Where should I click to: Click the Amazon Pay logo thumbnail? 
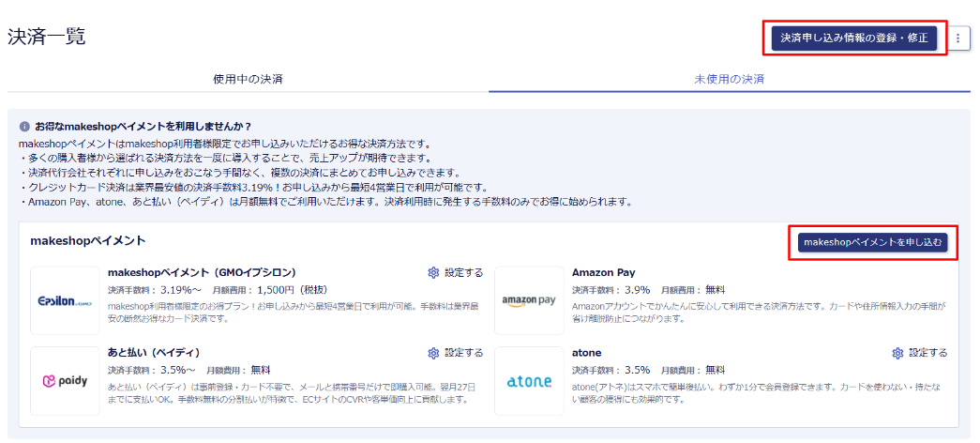[x=529, y=301]
